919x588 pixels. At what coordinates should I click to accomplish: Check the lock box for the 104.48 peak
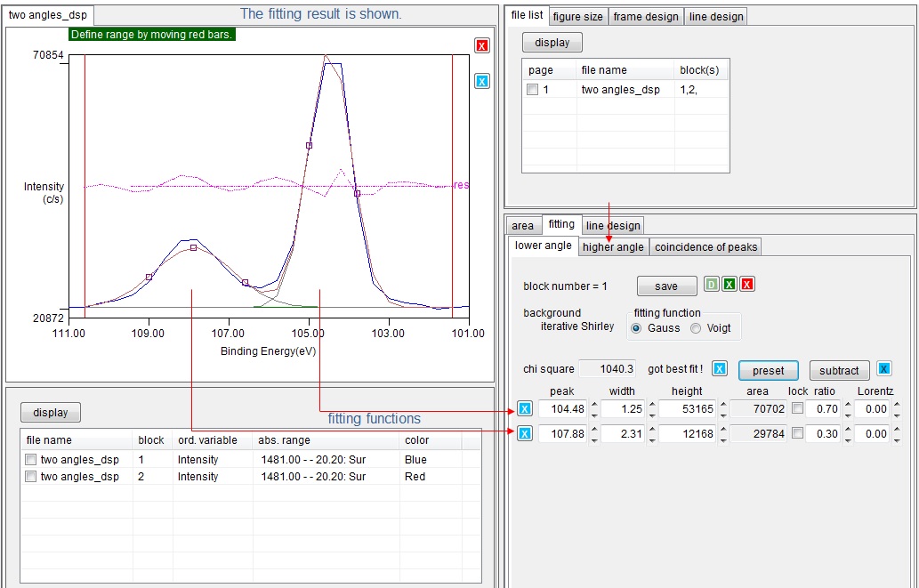[798, 409]
